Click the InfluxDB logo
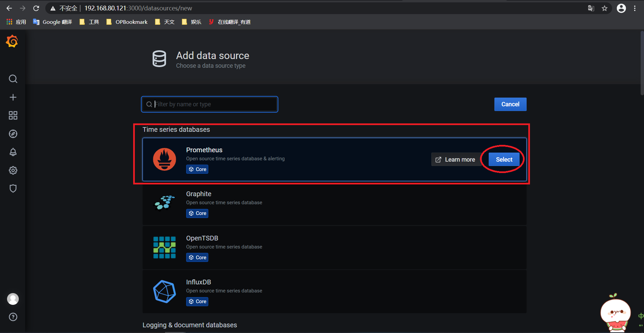 pyautogui.click(x=164, y=291)
